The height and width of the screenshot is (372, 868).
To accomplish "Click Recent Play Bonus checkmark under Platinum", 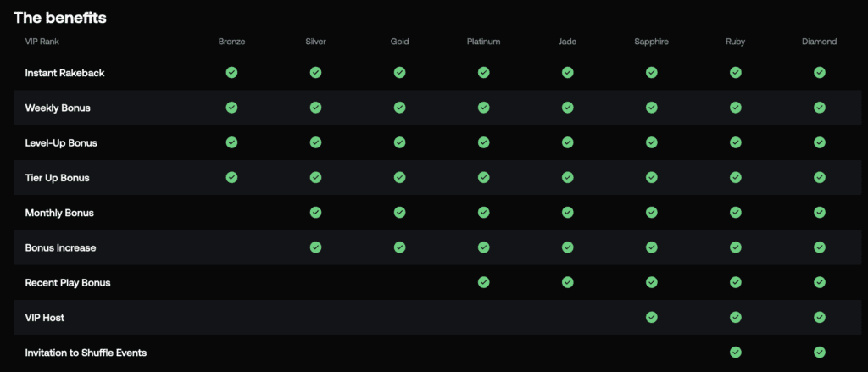I will point(484,282).
